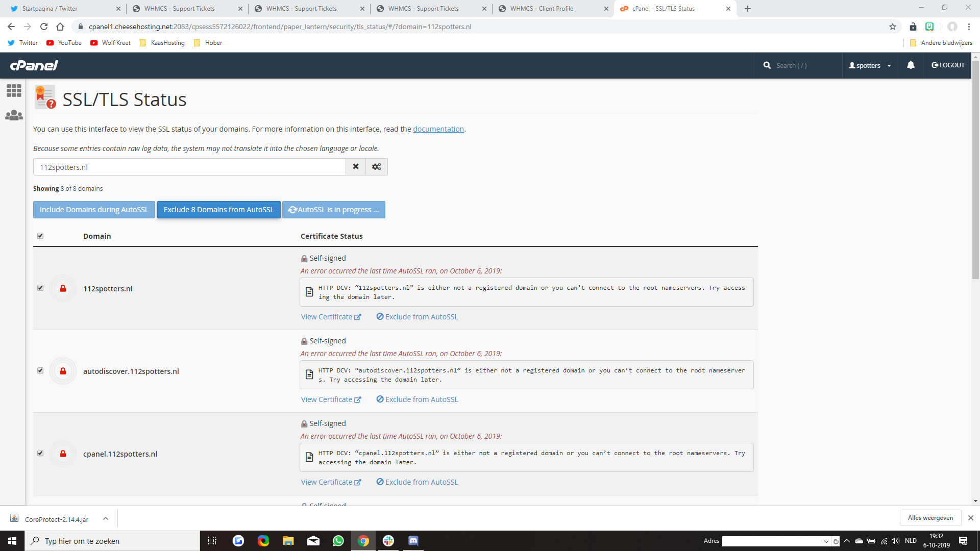This screenshot has width=980, height=551.
Task: Click red lock icon for 112spotters.nl
Action: point(63,289)
